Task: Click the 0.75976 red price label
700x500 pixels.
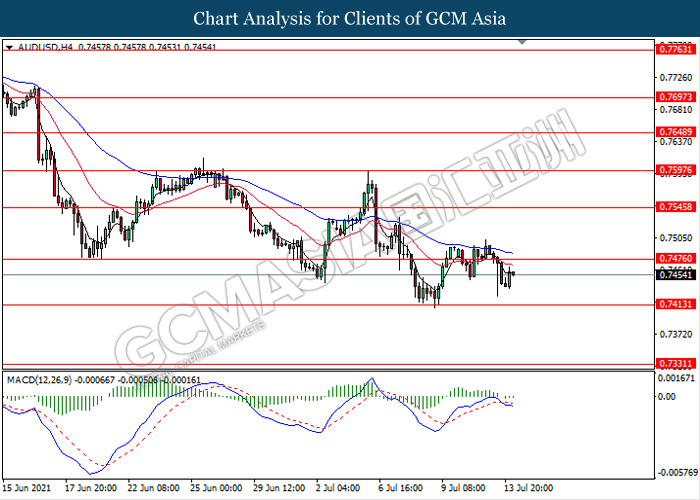Action: 676,170
